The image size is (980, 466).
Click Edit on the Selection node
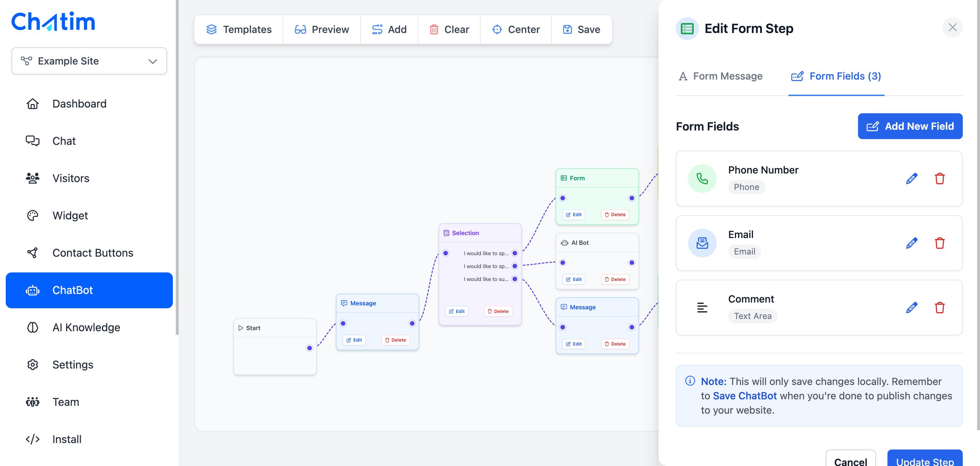point(457,311)
